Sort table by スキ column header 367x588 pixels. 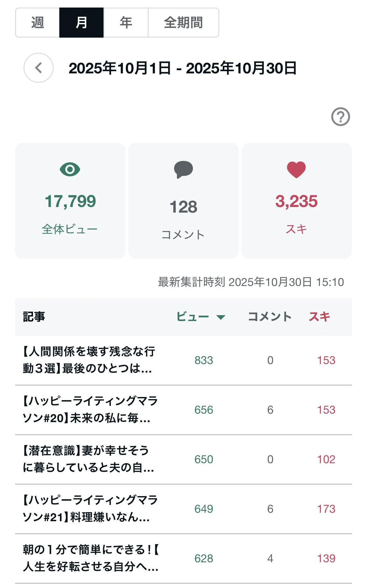pyautogui.click(x=319, y=317)
